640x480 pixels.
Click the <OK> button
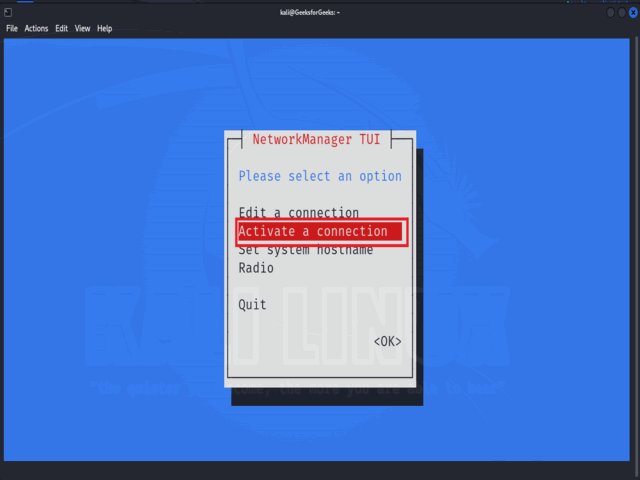tap(388, 341)
